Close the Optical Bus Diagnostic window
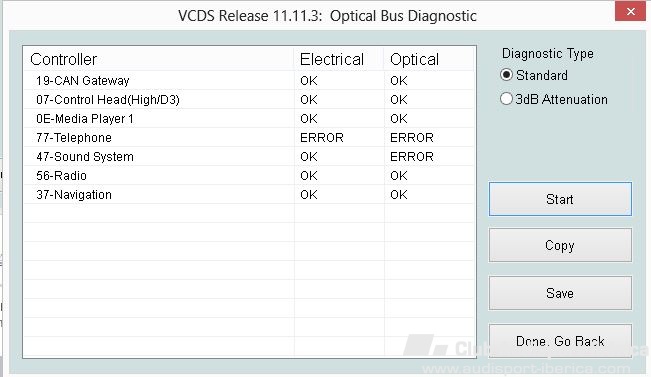 [x=630, y=11]
